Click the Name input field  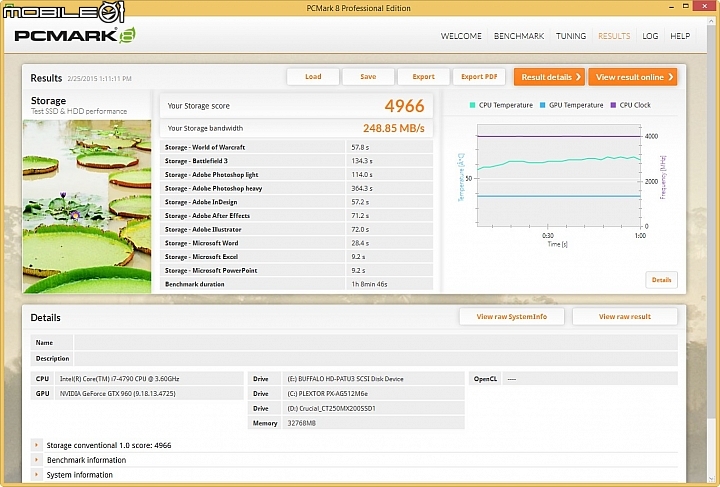click(376, 342)
